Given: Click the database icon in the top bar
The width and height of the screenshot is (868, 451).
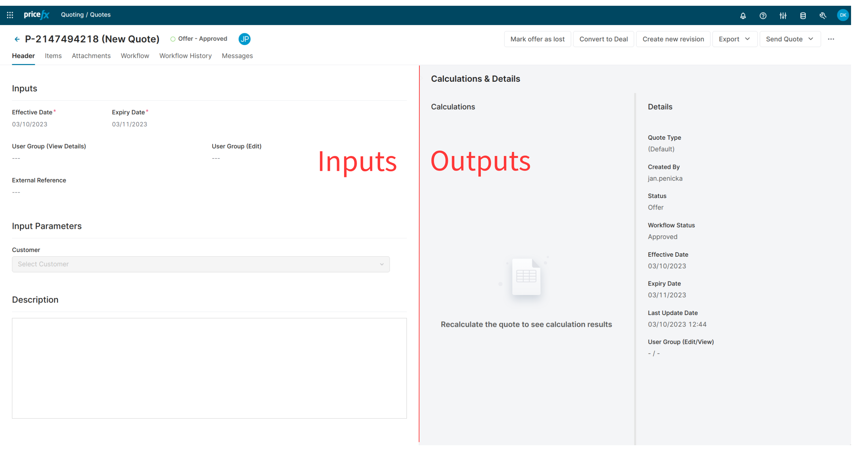Looking at the screenshot, I should [x=803, y=16].
